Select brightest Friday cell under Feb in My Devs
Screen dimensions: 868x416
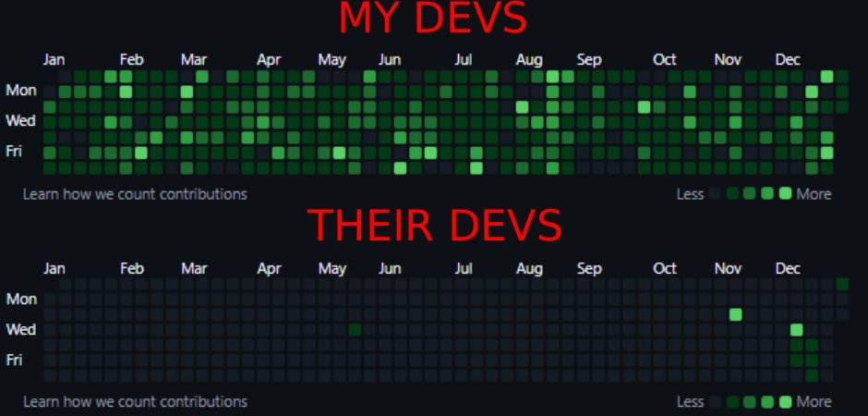141,153
